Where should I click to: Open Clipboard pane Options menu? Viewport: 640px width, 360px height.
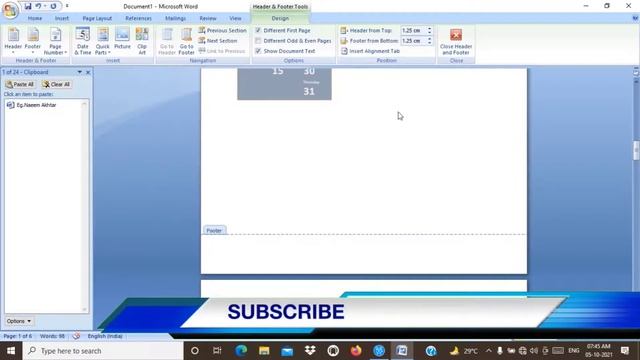(x=19, y=321)
